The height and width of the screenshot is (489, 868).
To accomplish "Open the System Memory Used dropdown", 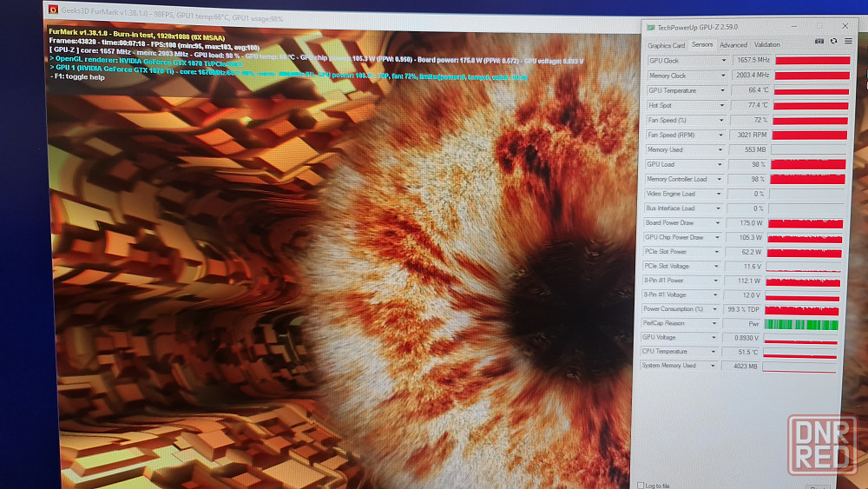I will click(712, 366).
